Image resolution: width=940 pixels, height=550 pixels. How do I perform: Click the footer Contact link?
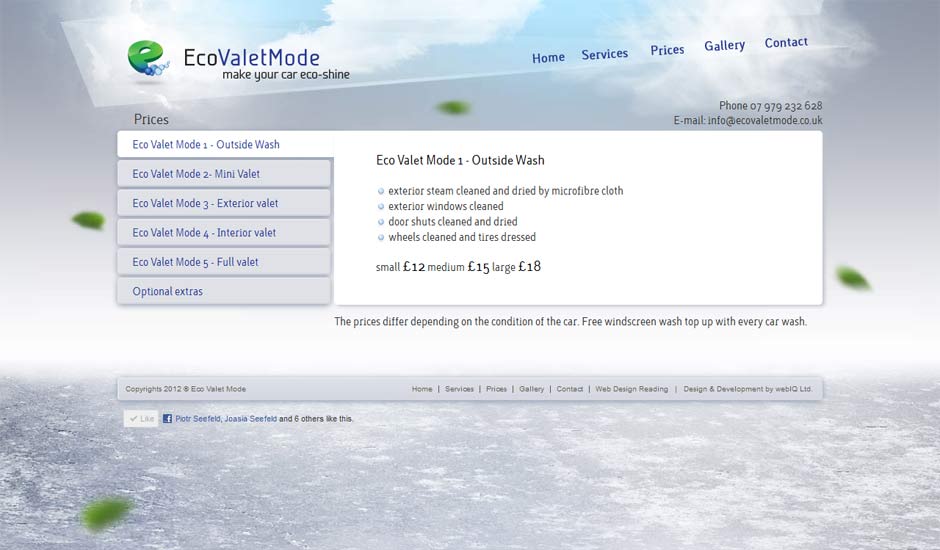coord(570,389)
